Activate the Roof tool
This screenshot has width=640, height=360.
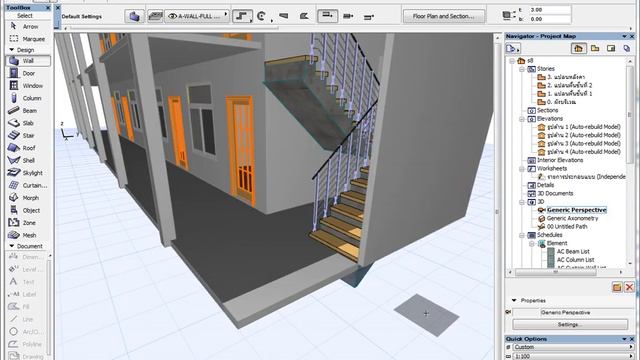(x=28, y=148)
